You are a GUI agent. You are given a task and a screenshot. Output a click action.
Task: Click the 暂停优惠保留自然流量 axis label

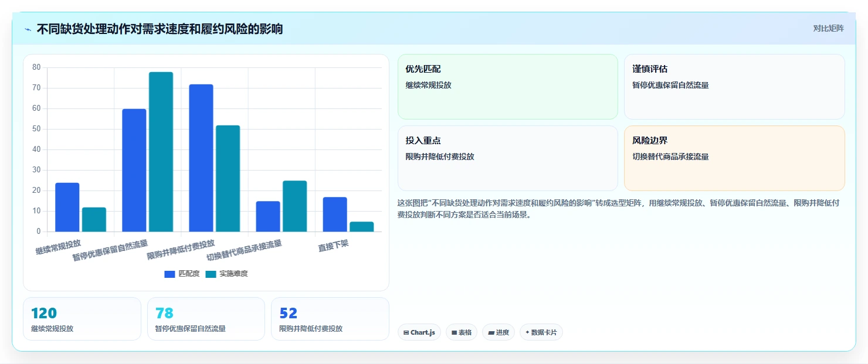coord(110,250)
